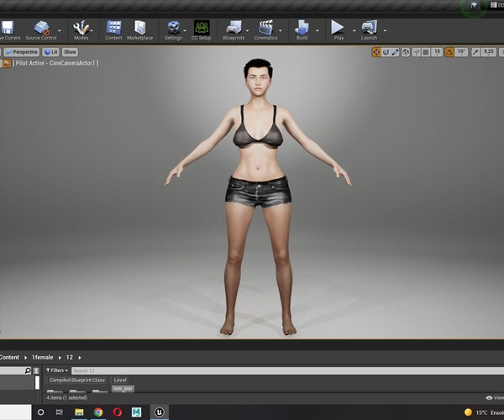Toggle grid snapping in the viewport

click(x=426, y=52)
